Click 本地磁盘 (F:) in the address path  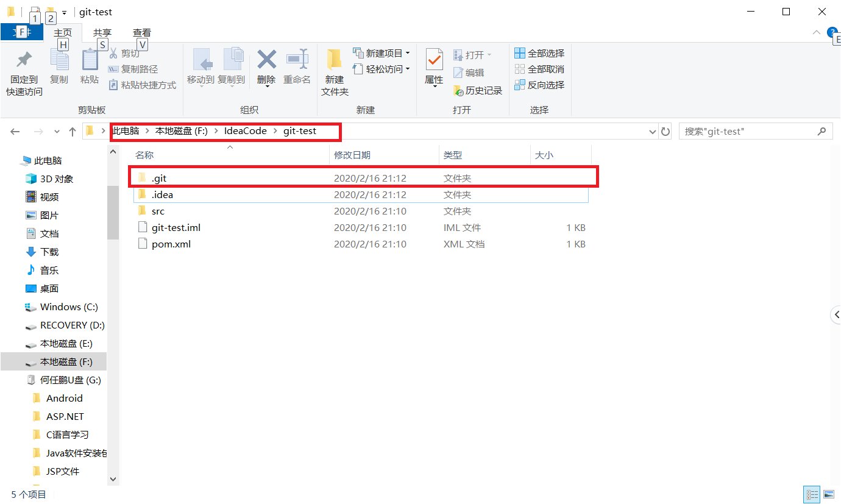182,131
